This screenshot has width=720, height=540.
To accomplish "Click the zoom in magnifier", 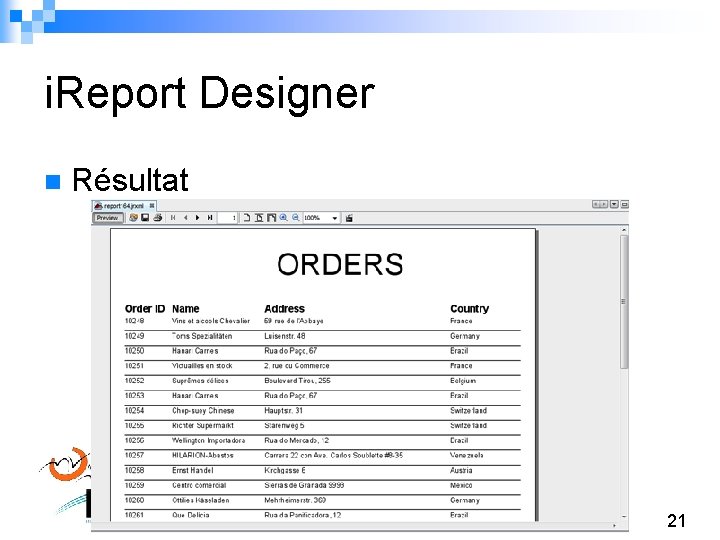I will [284, 218].
